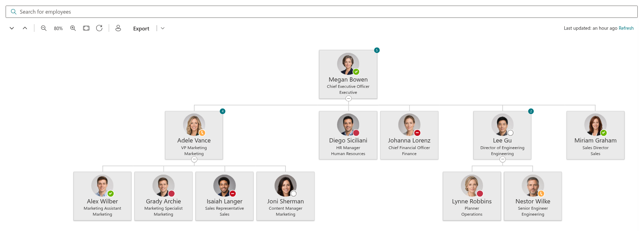The width and height of the screenshot is (644, 237).
Task: Click Alex Wilber's available status icon
Action: (x=110, y=194)
